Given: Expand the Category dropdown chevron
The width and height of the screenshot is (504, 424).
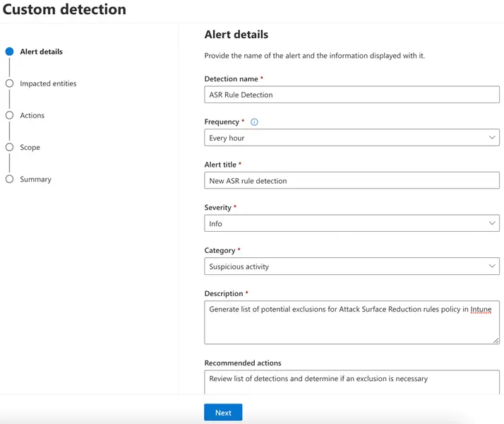Looking at the screenshot, I should [492, 266].
